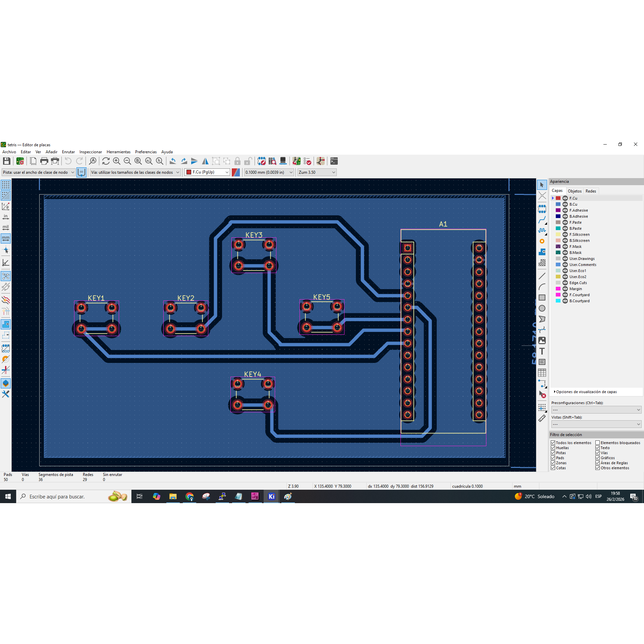Screen dimensions: 644x644
Task: Click the F.Silkscreen color swatch
Action: [x=558, y=234]
